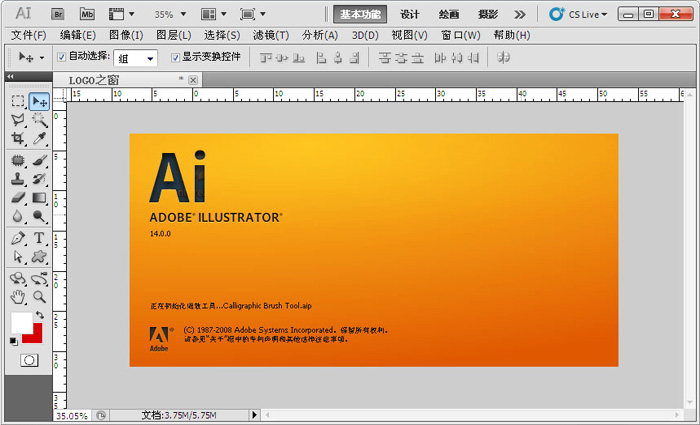This screenshot has height=425, width=700.
Task: Select the Horizontal Type tool
Action: click(39, 238)
